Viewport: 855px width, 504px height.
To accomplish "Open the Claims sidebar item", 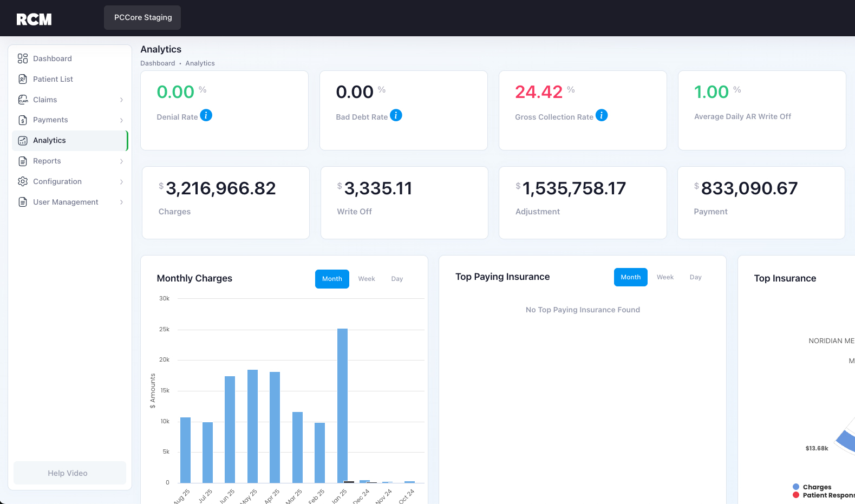I will [x=70, y=100].
